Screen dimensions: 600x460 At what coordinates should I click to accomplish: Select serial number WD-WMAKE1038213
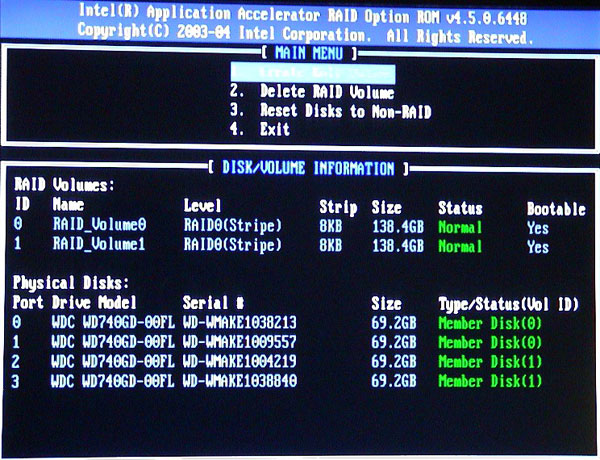click(240, 322)
